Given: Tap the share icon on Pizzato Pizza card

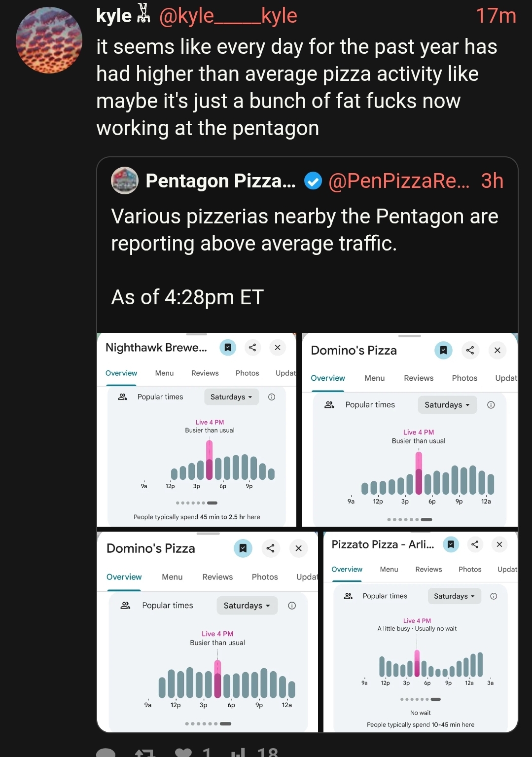Looking at the screenshot, I should coord(475,544).
